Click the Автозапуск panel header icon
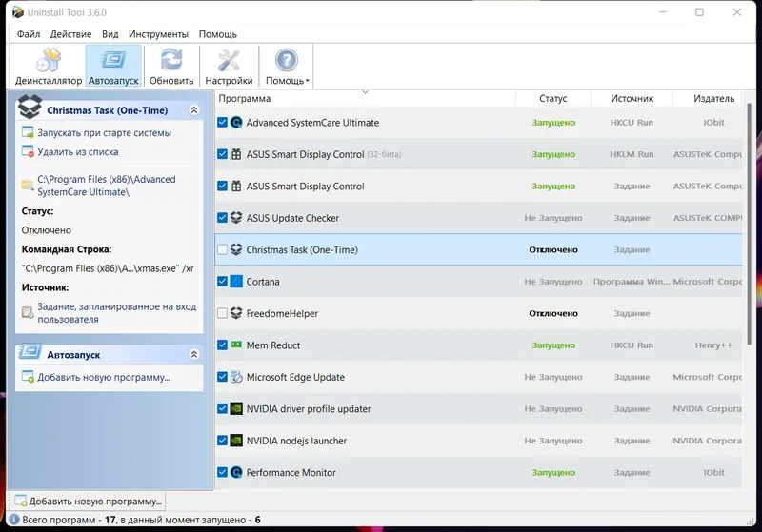Image resolution: width=762 pixels, height=532 pixels. (30, 352)
